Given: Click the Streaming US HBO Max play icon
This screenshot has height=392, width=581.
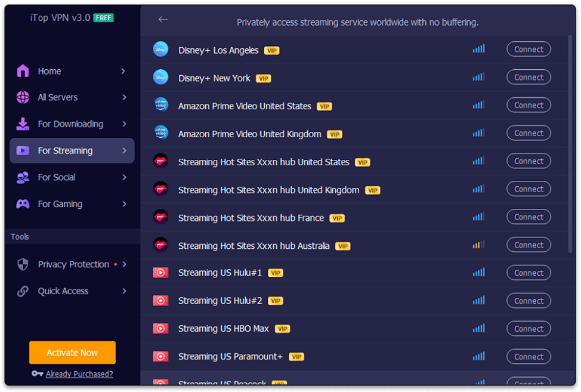Looking at the screenshot, I should pos(160,328).
